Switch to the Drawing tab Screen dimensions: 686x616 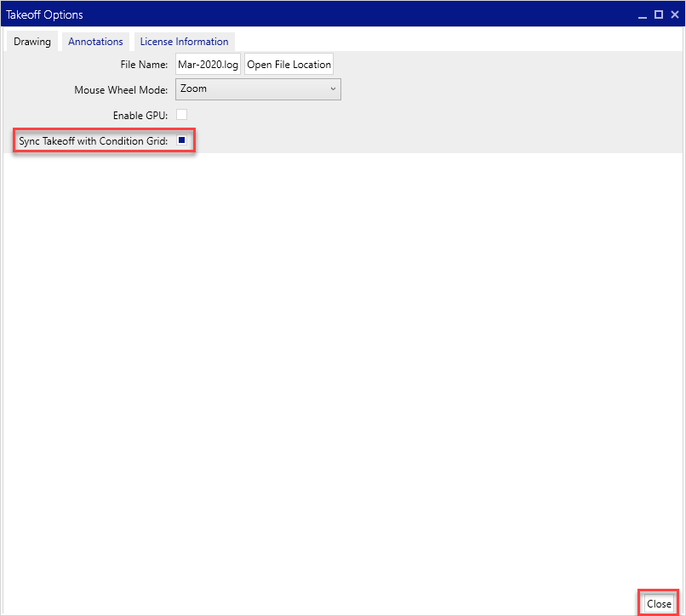pos(32,41)
